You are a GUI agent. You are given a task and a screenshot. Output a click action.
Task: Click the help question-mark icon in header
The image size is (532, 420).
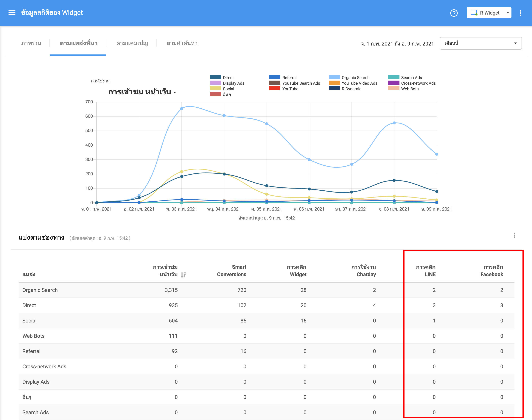454,13
